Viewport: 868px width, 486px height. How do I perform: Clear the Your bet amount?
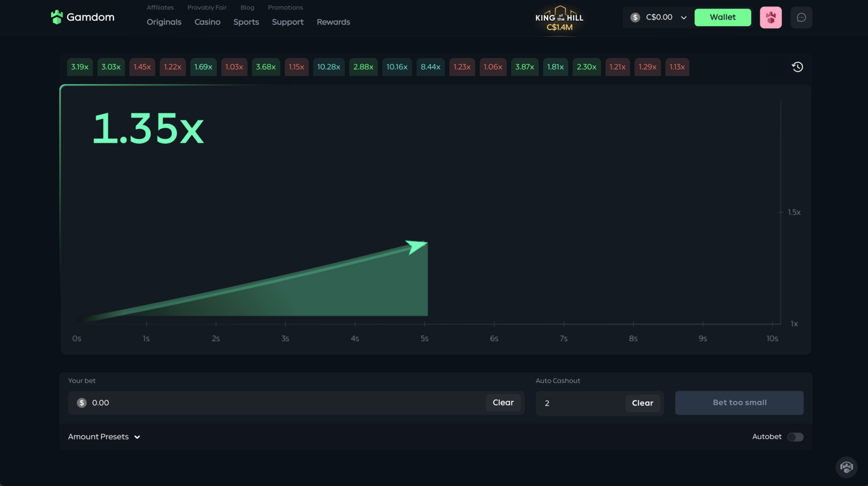pyautogui.click(x=503, y=403)
